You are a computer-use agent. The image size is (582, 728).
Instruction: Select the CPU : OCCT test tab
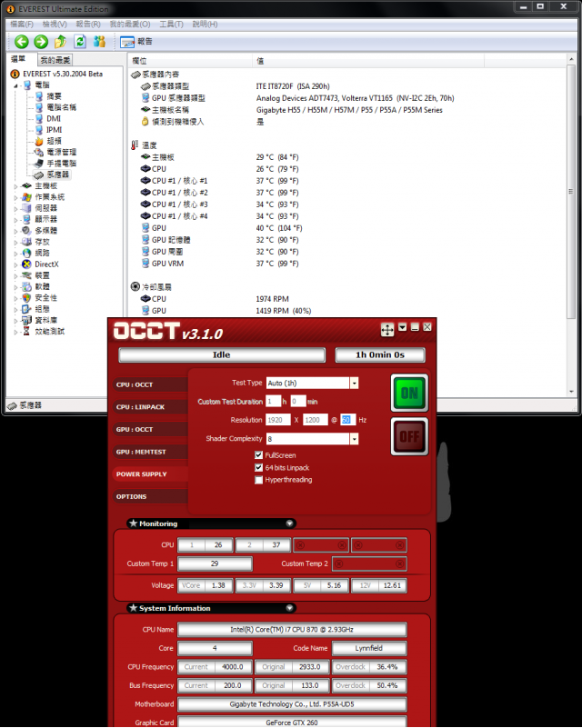150,384
